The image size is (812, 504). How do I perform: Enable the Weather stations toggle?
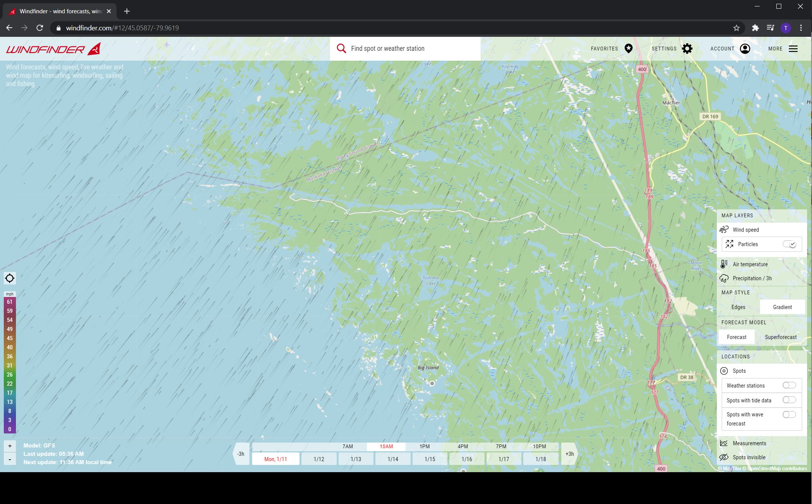coord(789,385)
